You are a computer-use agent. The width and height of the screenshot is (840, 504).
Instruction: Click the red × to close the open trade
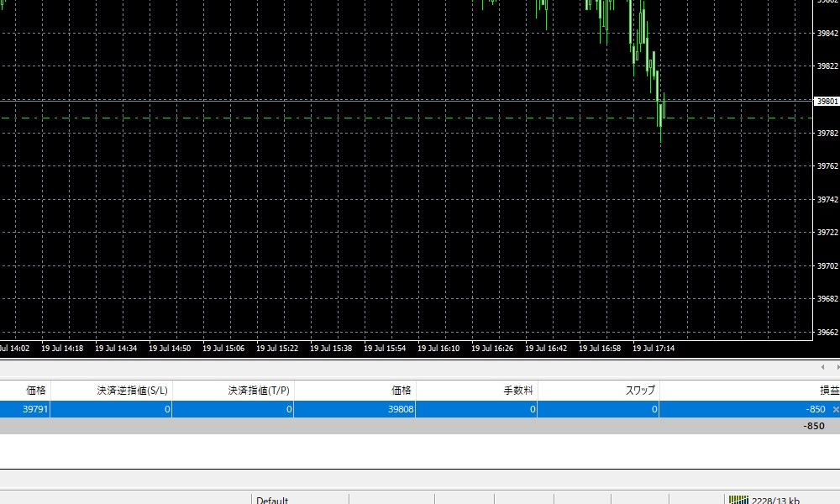[834, 410]
